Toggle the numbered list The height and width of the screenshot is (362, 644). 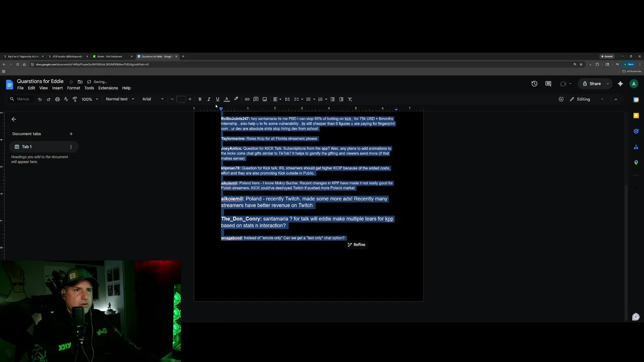(320, 99)
